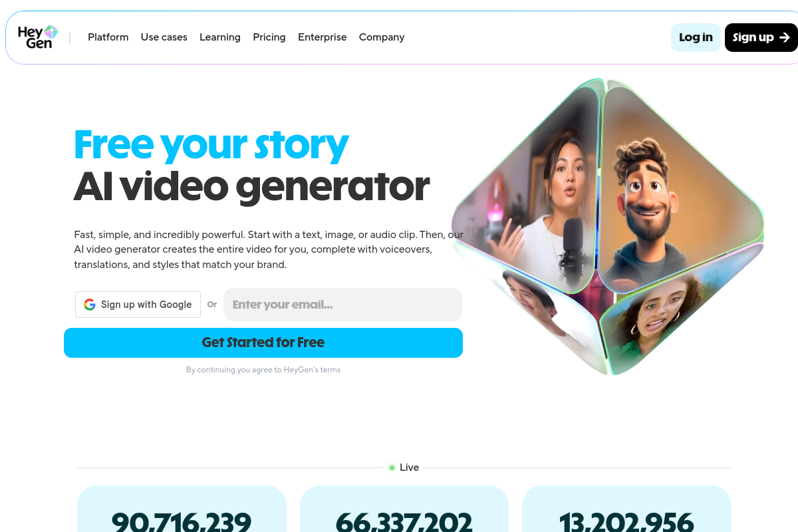Focus the Enter your email field

click(x=343, y=305)
